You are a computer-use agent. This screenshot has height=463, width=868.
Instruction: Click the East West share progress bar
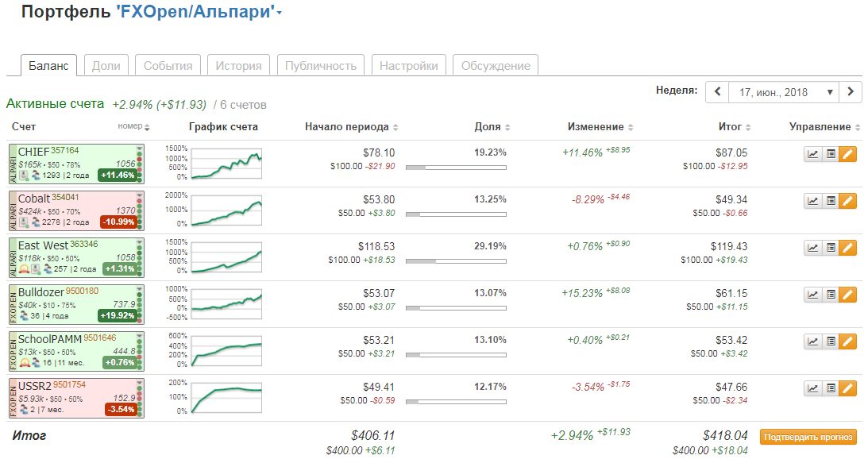pos(456,260)
